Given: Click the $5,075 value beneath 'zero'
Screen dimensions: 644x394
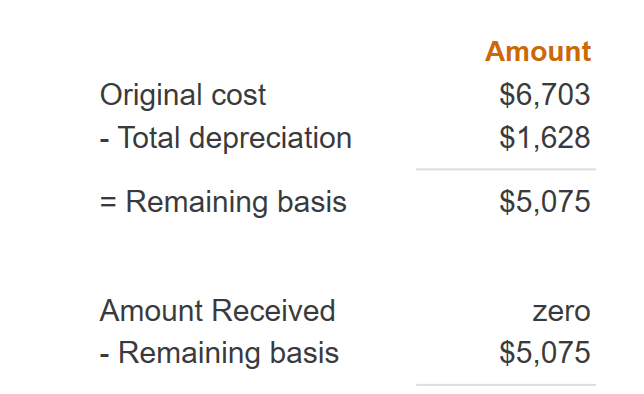Looking at the screenshot, I should [x=545, y=353].
